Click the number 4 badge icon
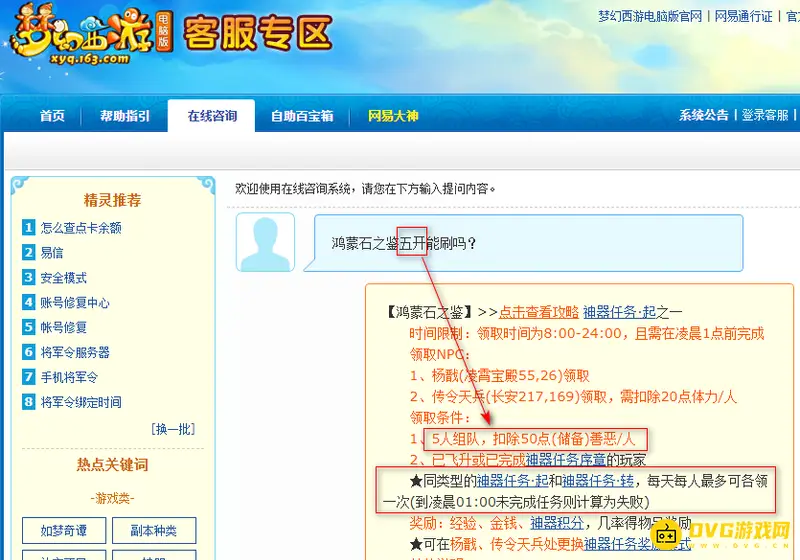The image size is (800, 560). click(29, 302)
